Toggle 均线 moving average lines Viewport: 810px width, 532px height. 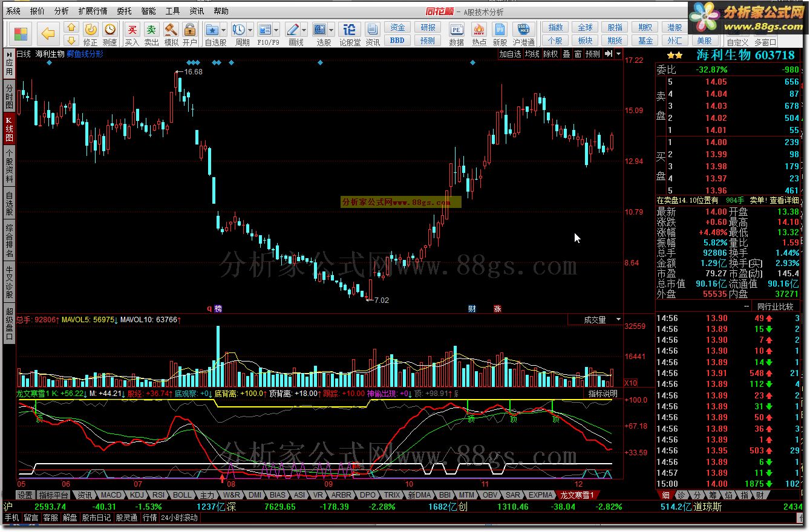pos(532,54)
